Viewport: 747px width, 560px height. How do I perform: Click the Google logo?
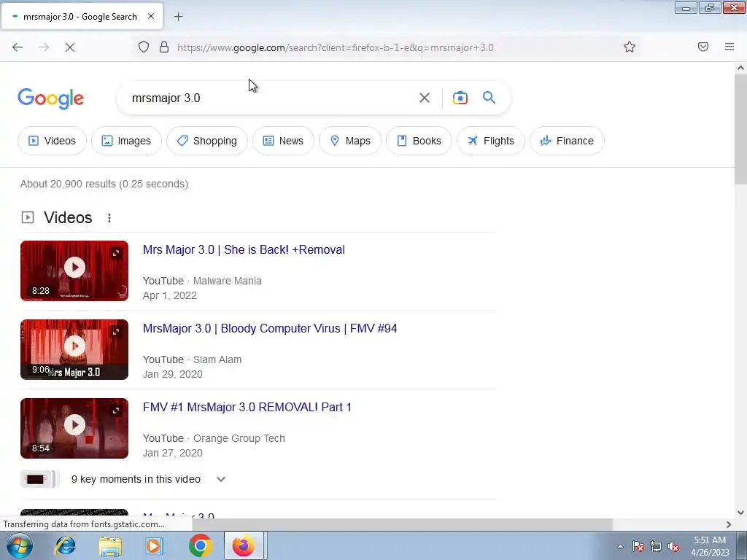coord(51,98)
